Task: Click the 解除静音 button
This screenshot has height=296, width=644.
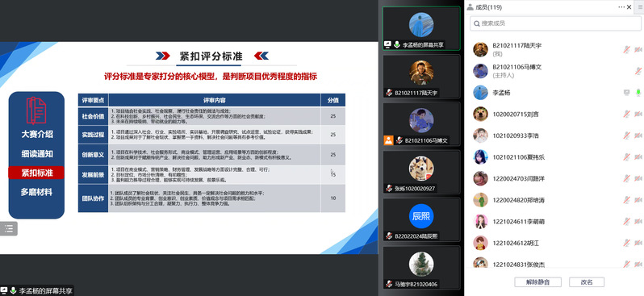Action: (x=537, y=282)
